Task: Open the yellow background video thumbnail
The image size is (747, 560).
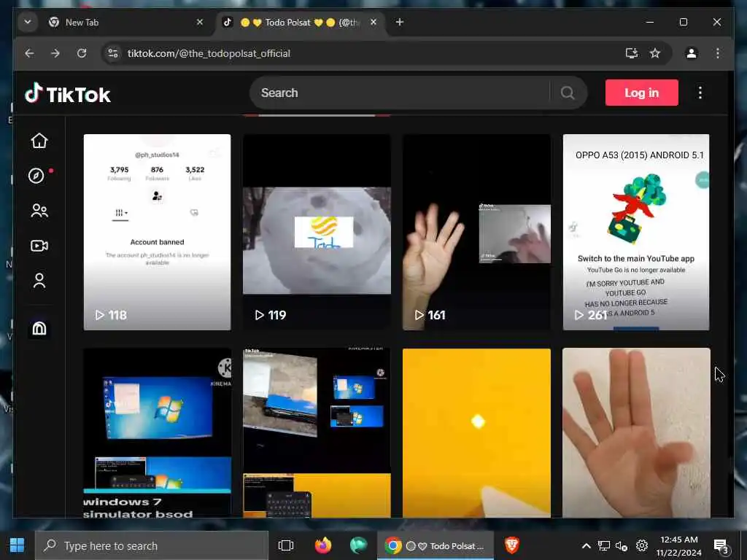Action: [x=476, y=432]
